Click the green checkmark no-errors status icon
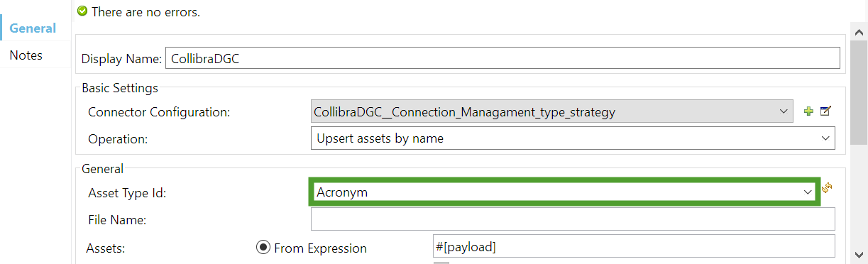This screenshot has height=264, width=868. [82, 11]
